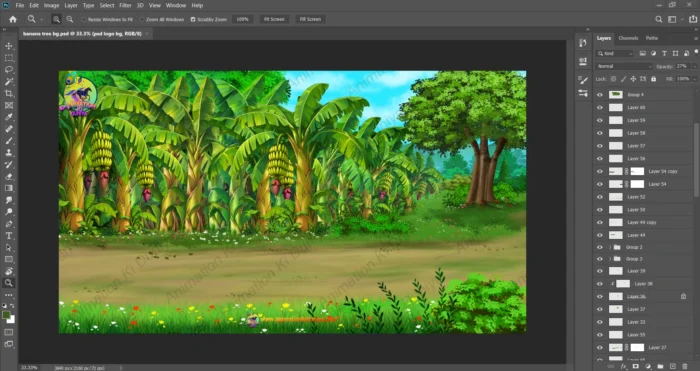The image size is (700, 371).
Task: Hide Layer 37 using its eye icon
Action: tap(600, 309)
